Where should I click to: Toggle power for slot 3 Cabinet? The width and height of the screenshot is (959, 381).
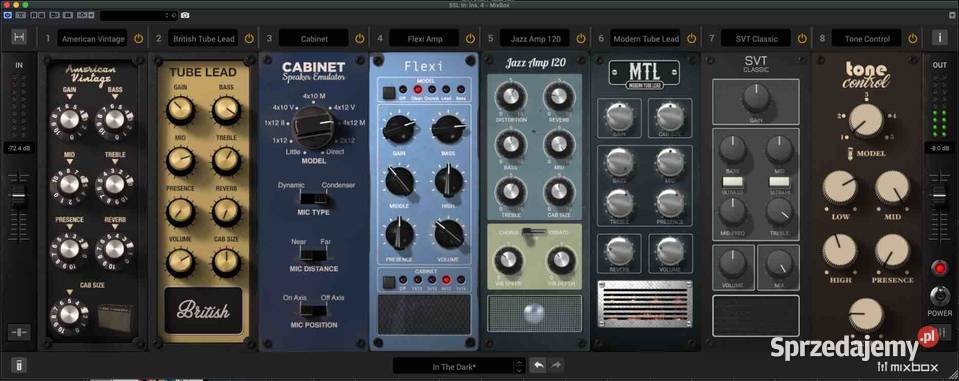360,39
